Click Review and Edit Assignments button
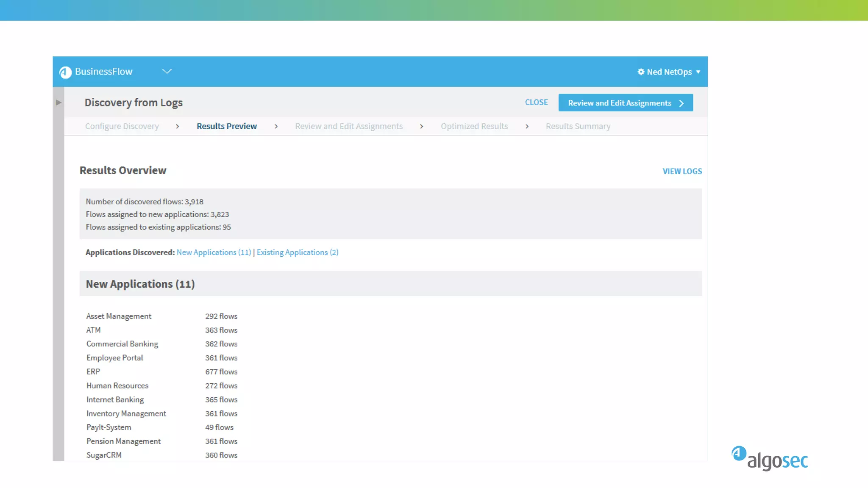 [619, 103]
